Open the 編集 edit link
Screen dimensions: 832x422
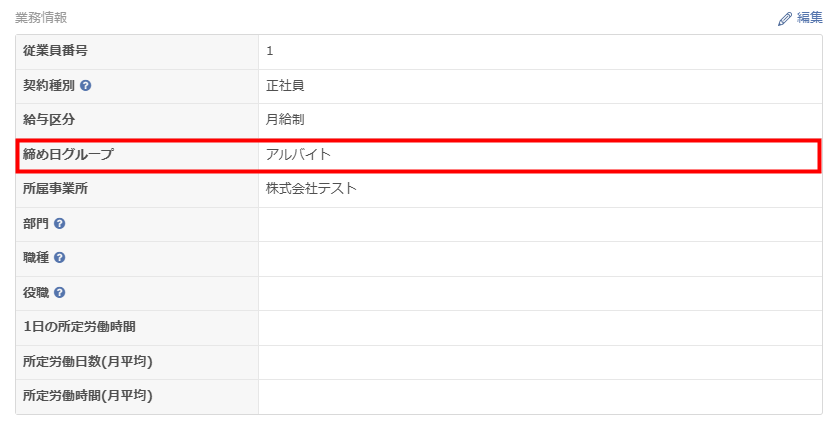801,18
